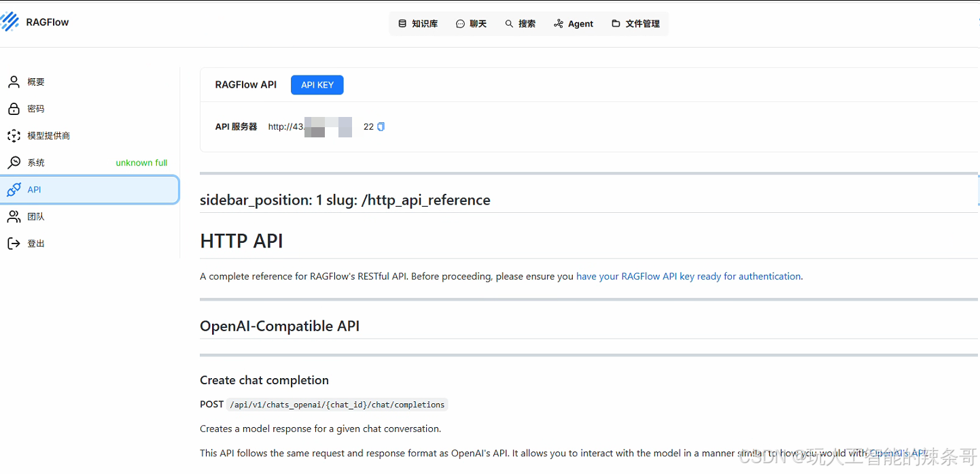
Task: Choose 登出 to log out
Action: (90, 243)
